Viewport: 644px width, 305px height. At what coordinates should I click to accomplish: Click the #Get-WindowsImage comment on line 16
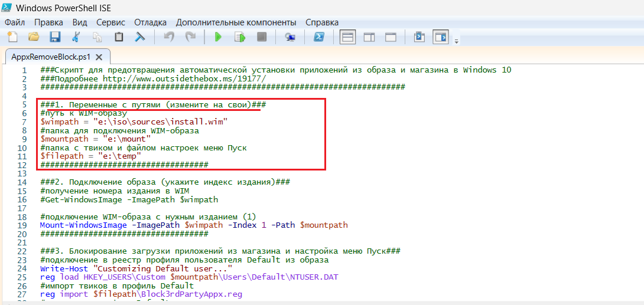129,199
